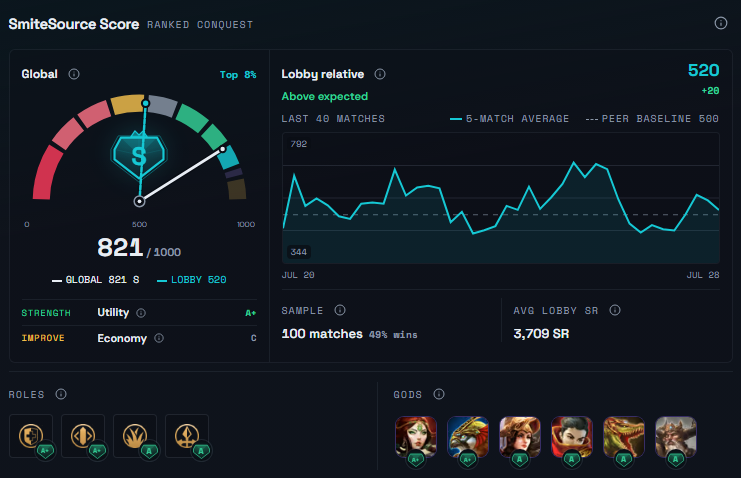The height and width of the screenshot is (478, 741).
Task: Click the info icon beside Lobby relative
Action: (380, 74)
